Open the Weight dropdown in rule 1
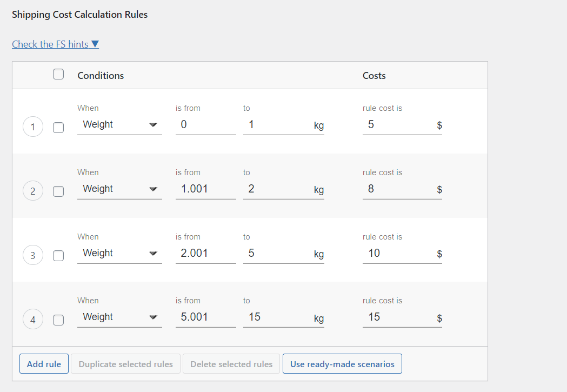The width and height of the screenshot is (567, 392). point(119,125)
